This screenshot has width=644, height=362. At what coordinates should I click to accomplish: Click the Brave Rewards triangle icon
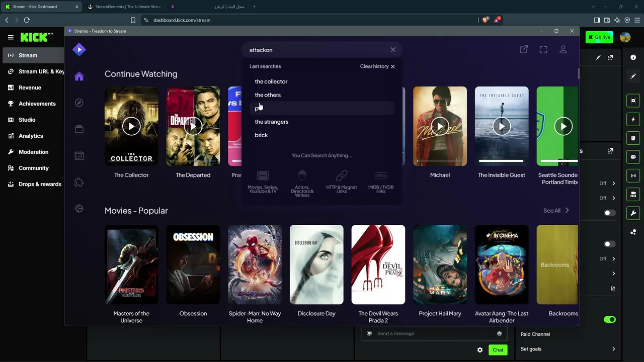pyautogui.click(x=497, y=20)
